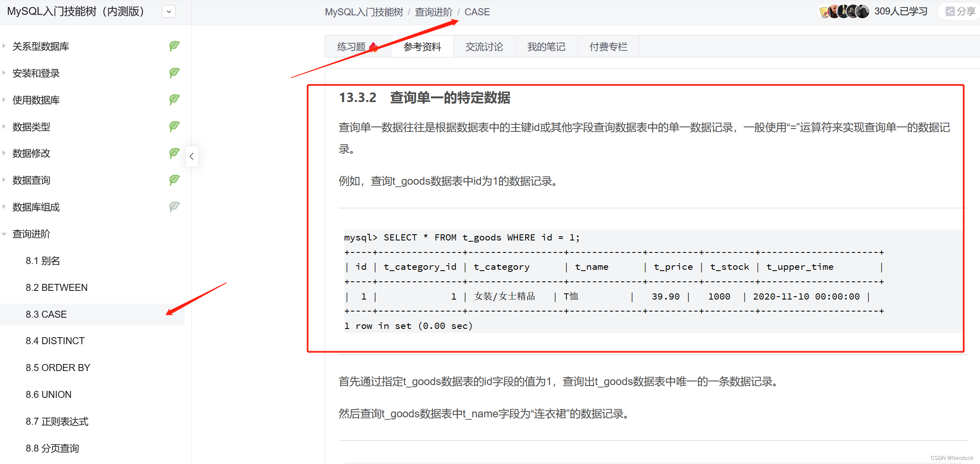This screenshot has height=464, width=980.
Task: Expand 安装和登录 tree arrow
Action: 4,73
